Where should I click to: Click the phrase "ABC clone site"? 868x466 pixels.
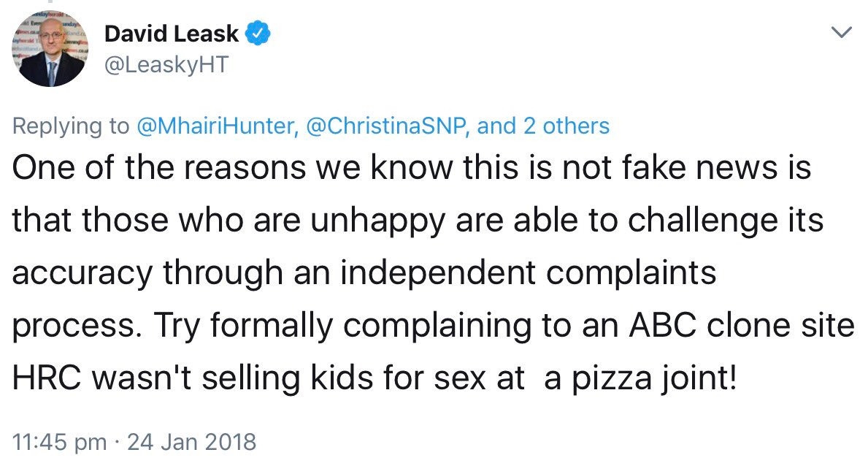tap(742, 325)
